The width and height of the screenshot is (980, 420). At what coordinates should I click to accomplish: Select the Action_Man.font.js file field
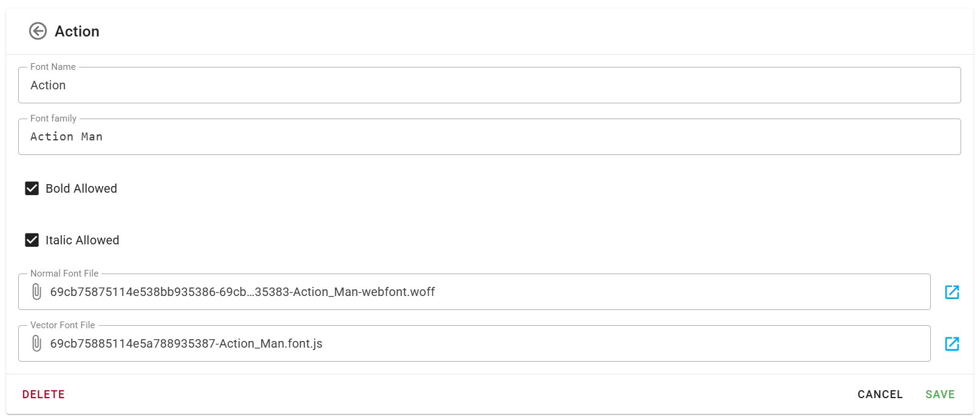pyautogui.click(x=486, y=344)
